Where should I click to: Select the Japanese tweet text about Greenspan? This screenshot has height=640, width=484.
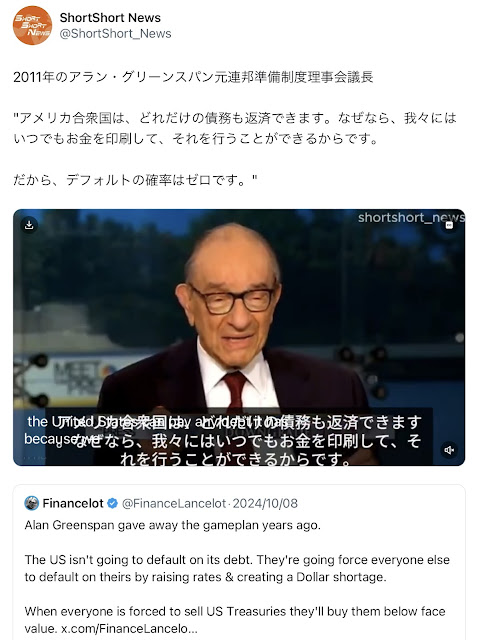pos(235,128)
